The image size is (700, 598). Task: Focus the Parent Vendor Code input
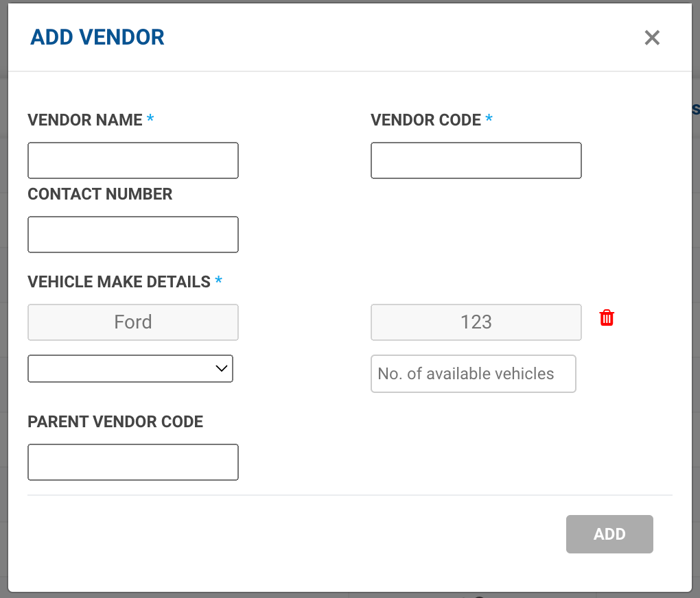[x=133, y=462]
